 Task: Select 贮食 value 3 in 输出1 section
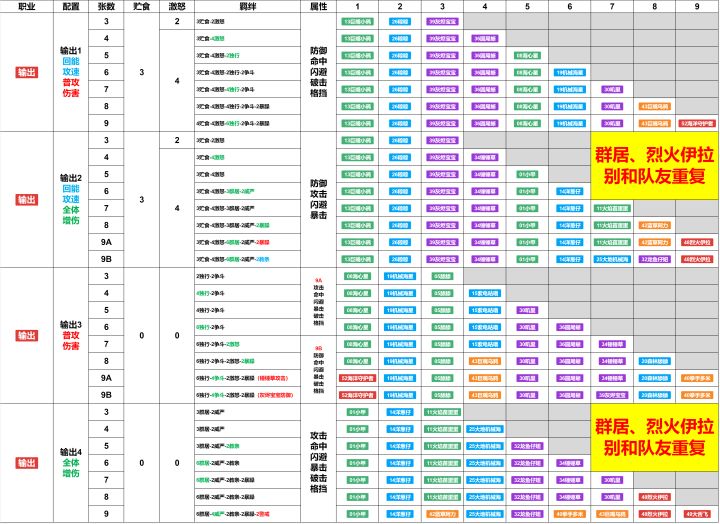tap(141, 72)
